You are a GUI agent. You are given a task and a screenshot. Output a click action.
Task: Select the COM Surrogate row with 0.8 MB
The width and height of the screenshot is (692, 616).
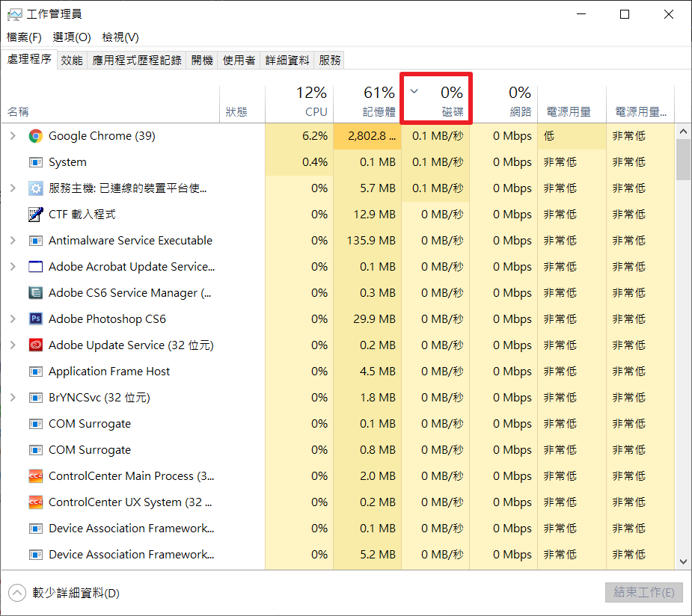tap(338, 450)
